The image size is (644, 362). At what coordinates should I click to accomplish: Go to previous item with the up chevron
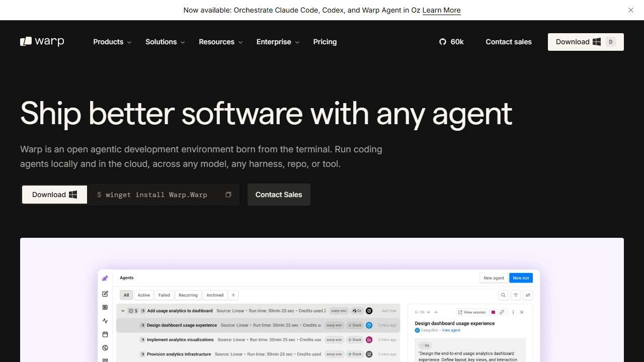(x=436, y=312)
